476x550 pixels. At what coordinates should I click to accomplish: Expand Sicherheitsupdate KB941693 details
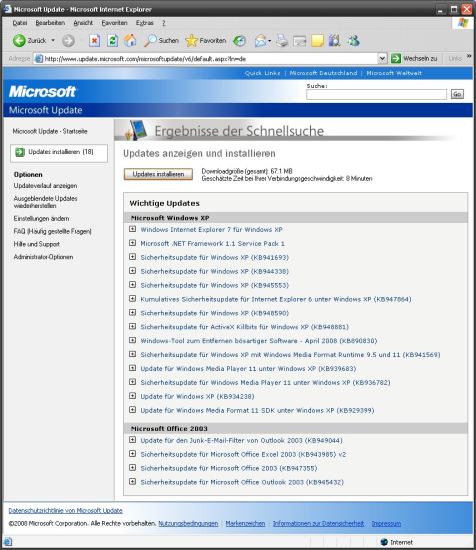(132, 257)
